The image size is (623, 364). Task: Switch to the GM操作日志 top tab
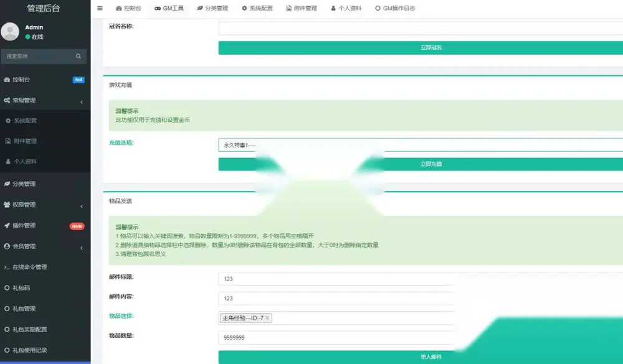coord(395,8)
